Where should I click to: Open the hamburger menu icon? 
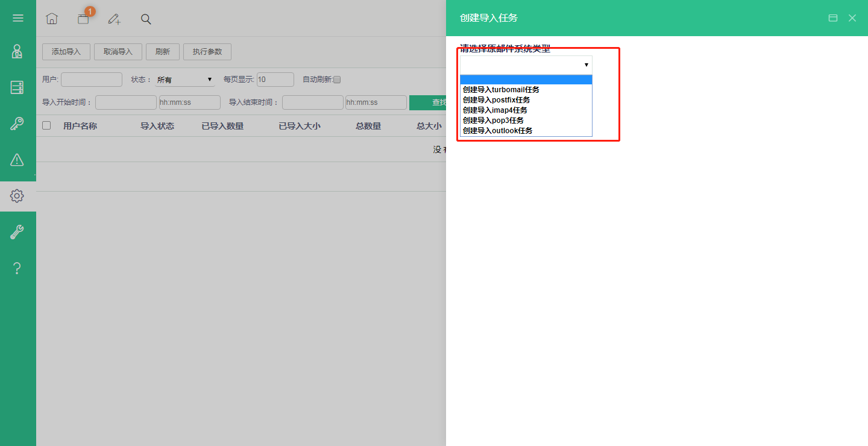pyautogui.click(x=18, y=18)
